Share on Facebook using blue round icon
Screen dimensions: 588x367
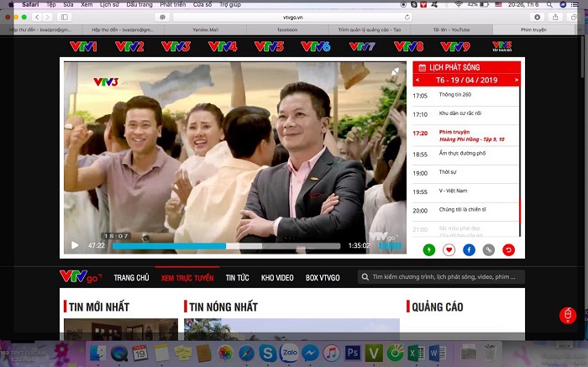click(469, 249)
